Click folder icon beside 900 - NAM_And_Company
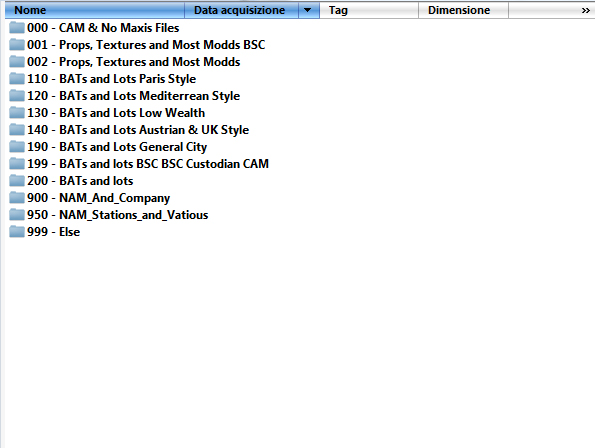The image size is (595, 448). click(x=17, y=198)
